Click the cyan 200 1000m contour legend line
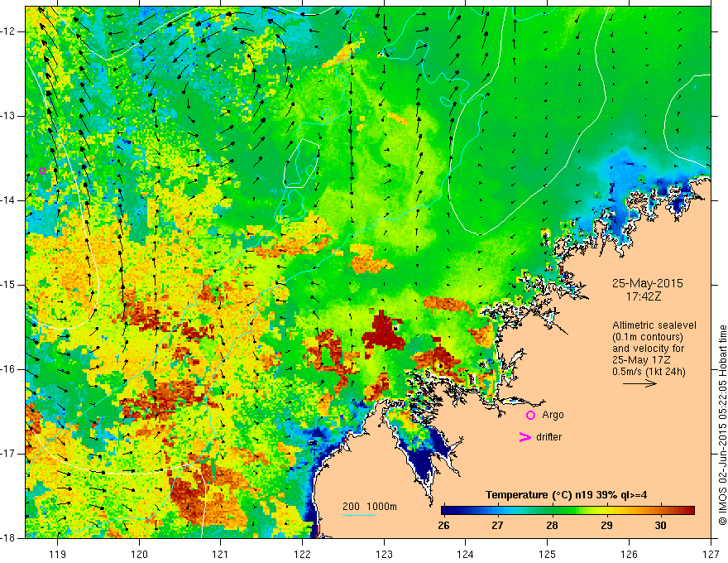Viewport: 728px width, 563px height. (x=359, y=515)
